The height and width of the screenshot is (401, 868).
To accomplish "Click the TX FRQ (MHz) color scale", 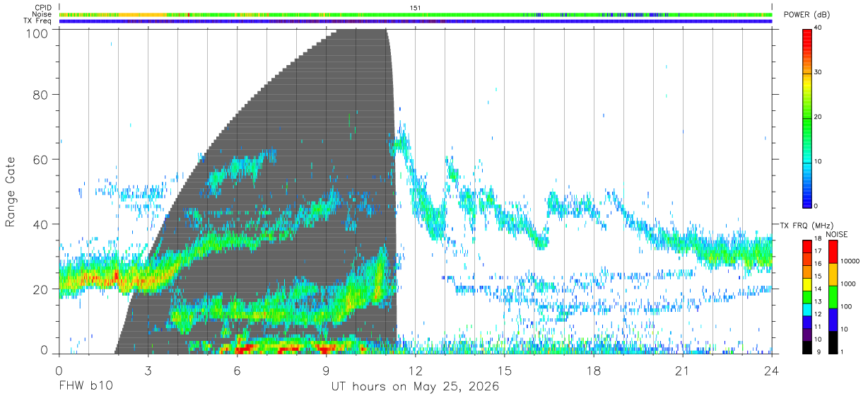I will click(807, 296).
